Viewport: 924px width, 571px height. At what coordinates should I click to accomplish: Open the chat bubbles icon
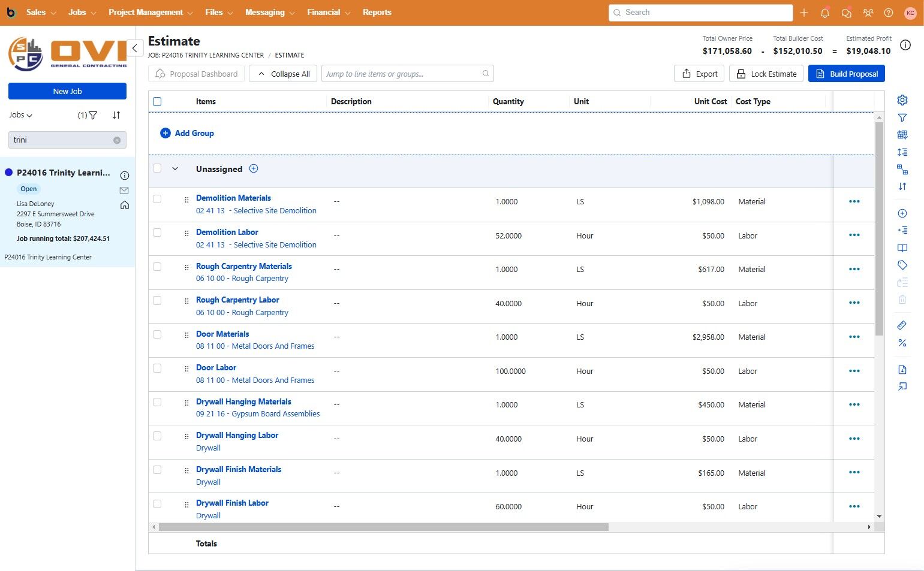tap(846, 13)
